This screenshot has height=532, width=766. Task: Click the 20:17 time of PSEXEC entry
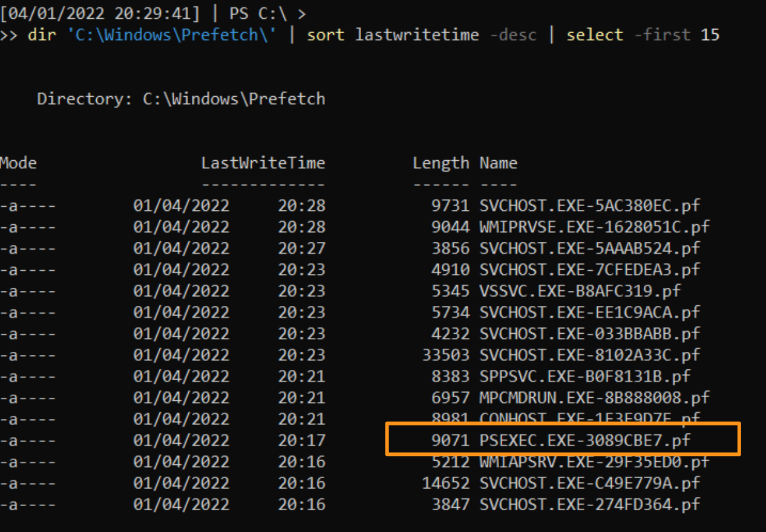[x=302, y=440]
